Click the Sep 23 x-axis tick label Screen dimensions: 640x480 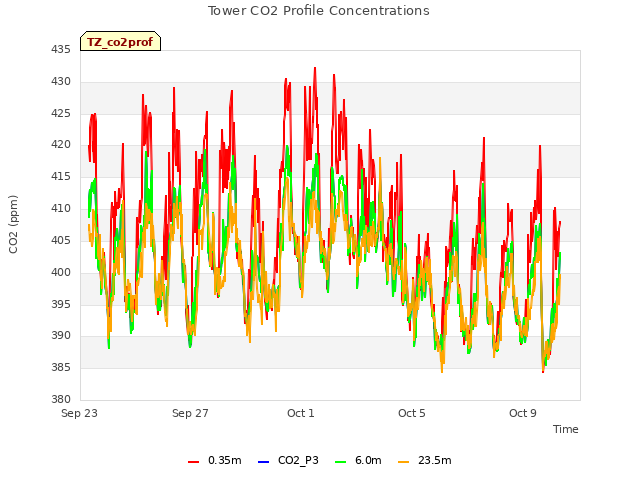79,413
